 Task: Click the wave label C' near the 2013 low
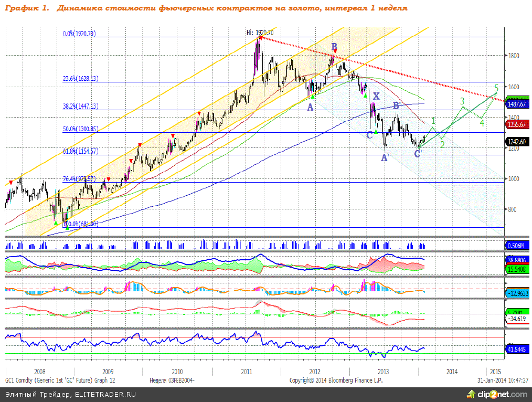418,154
